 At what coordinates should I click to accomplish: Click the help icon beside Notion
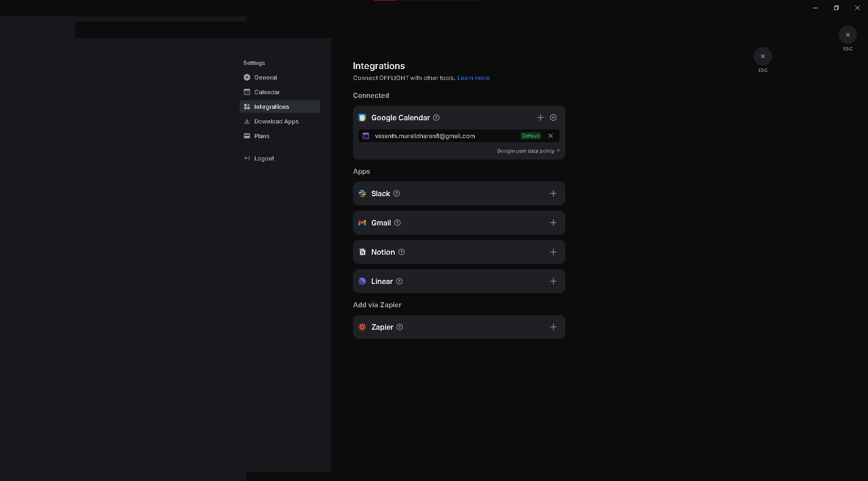[402, 252]
